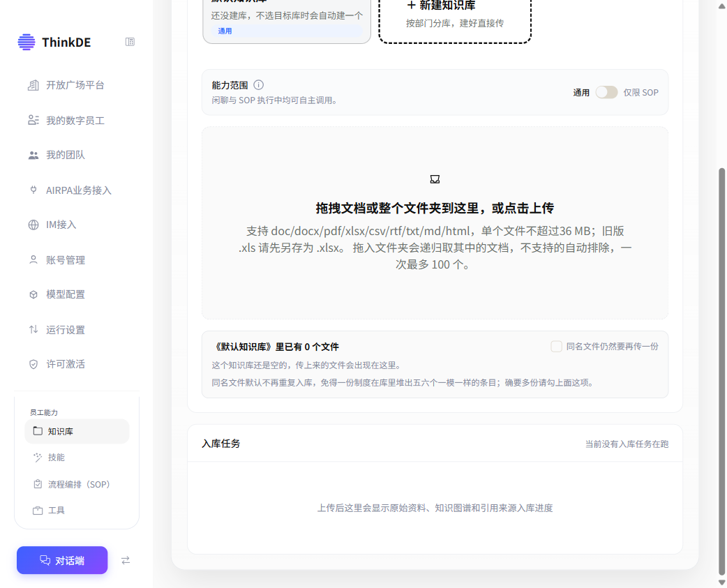Click 《默认知识库》里已有 0 个文件 heading
The width and height of the screenshot is (727, 588).
(x=276, y=347)
